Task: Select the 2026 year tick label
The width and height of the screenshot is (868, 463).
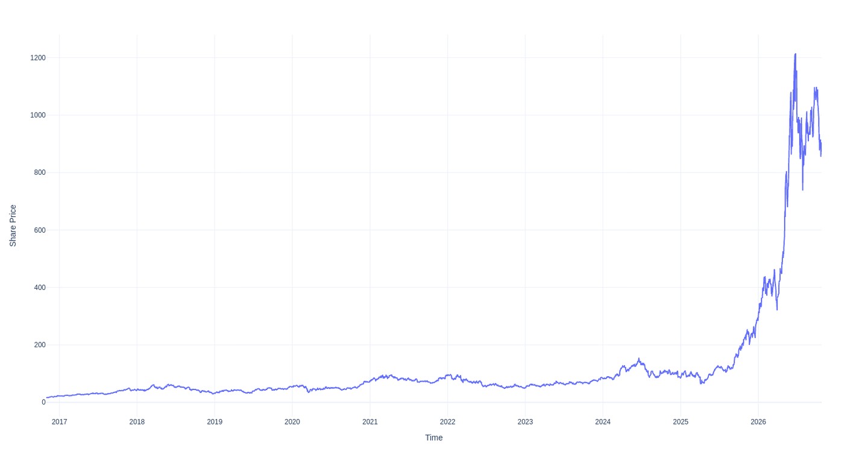Action: [758, 422]
